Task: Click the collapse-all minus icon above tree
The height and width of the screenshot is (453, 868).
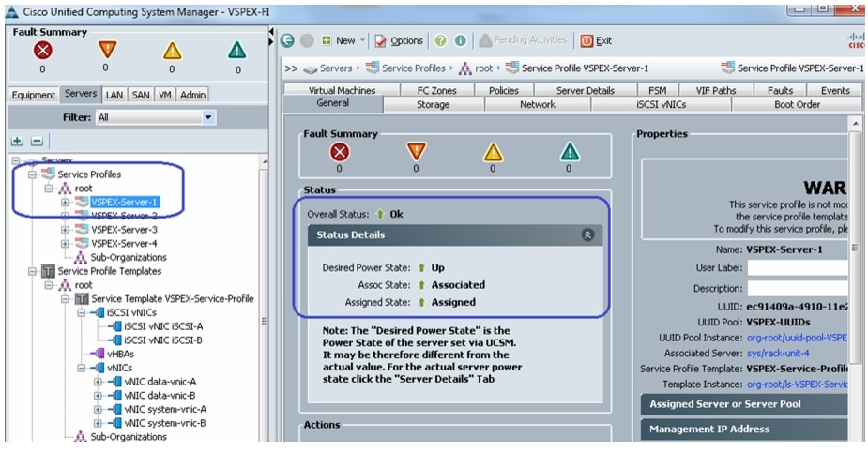Action: [37, 141]
